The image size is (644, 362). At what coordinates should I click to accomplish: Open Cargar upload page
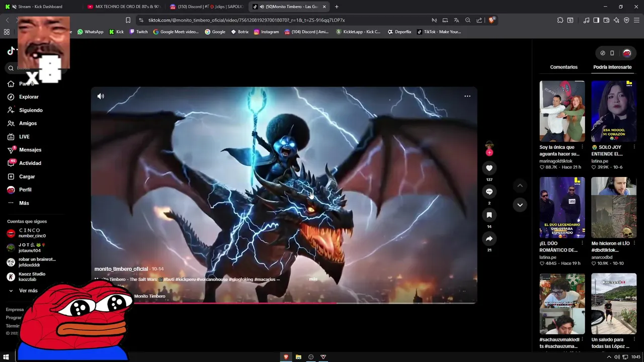click(x=21, y=176)
